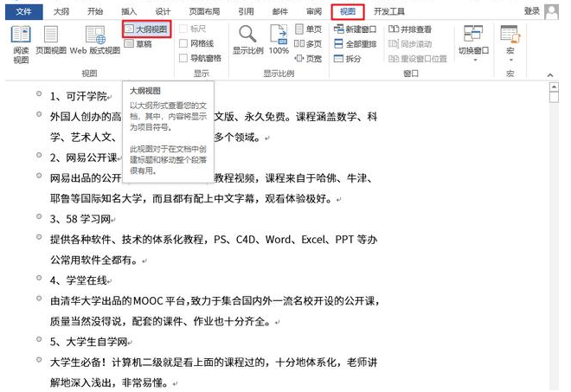Click View Side by Side (并排查看)

[410, 29]
